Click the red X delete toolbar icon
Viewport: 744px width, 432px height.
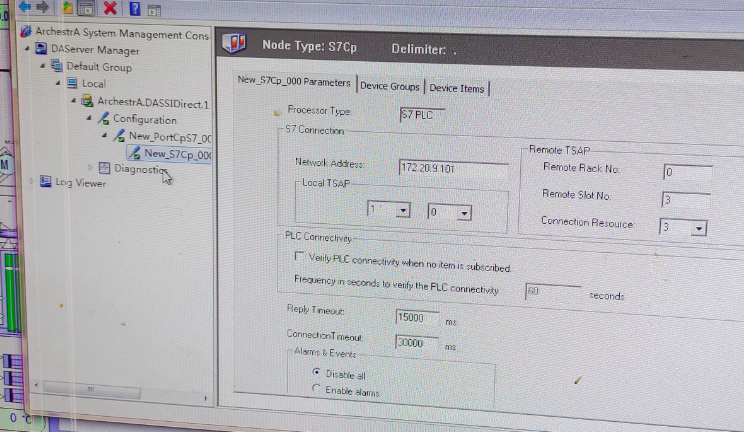pos(109,8)
